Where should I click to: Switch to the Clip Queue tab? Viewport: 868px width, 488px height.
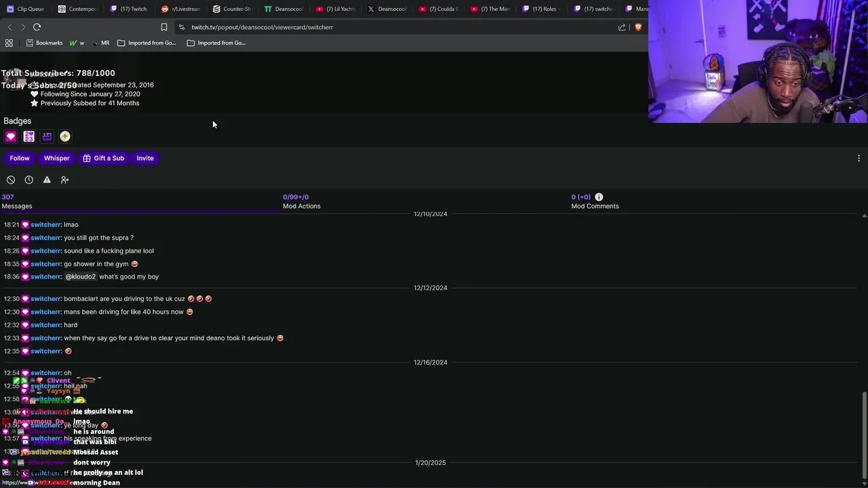[26, 9]
